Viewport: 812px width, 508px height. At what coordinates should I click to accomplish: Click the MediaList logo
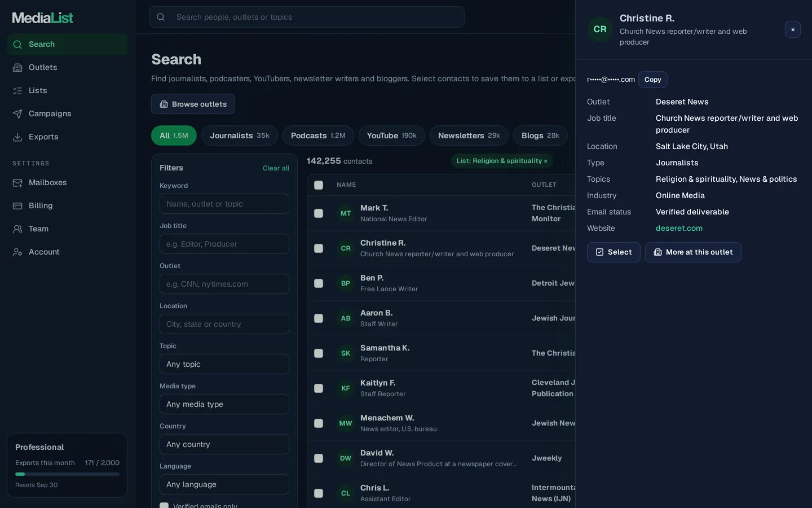(x=43, y=17)
